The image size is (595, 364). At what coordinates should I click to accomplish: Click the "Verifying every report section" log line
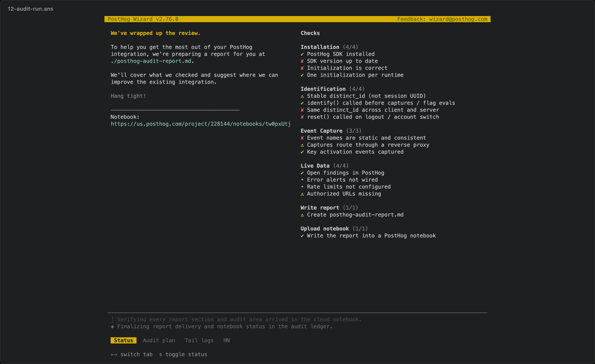coord(239,320)
